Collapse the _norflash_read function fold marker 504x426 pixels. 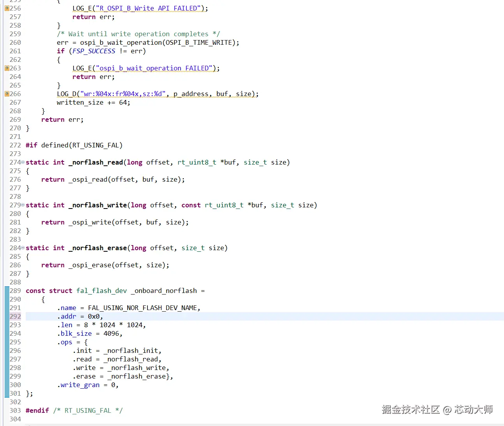(23, 162)
